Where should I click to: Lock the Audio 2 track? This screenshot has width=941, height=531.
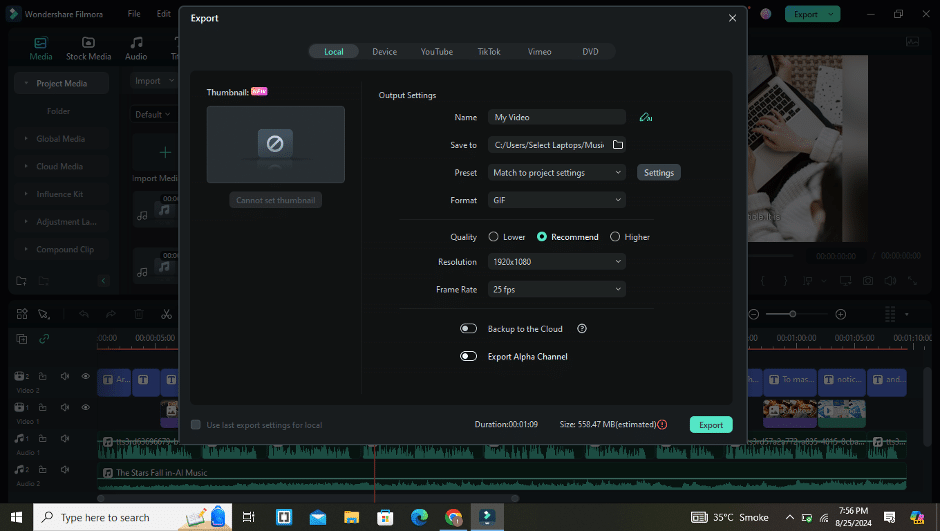(43, 470)
